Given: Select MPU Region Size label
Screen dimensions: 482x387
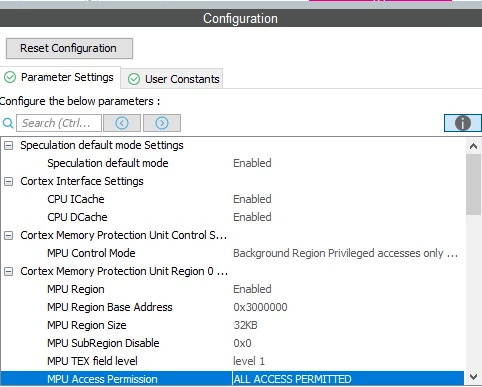Looking at the screenshot, I should 87,325.
